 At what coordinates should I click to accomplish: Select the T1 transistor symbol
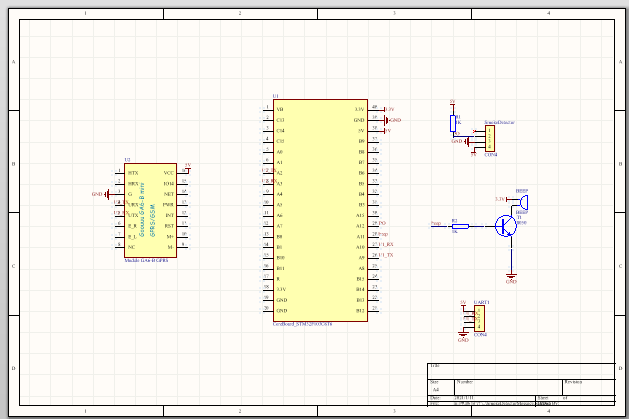[x=506, y=226]
